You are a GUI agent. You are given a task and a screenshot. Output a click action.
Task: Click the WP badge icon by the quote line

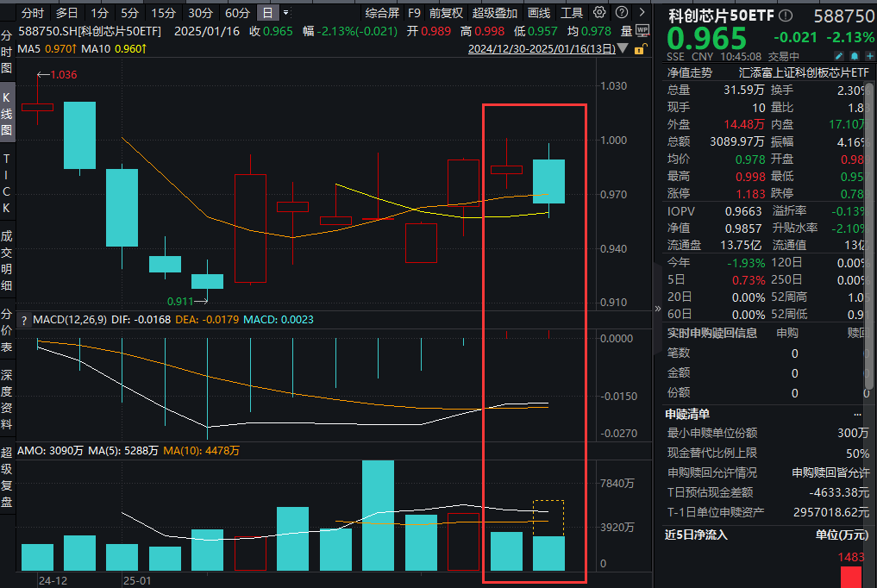point(641,30)
